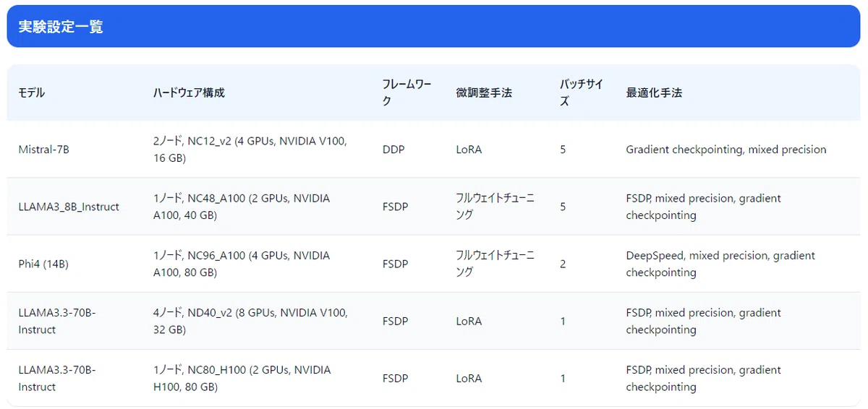
Task: Select the ハードウェア構成 column header
Action: 189,92
